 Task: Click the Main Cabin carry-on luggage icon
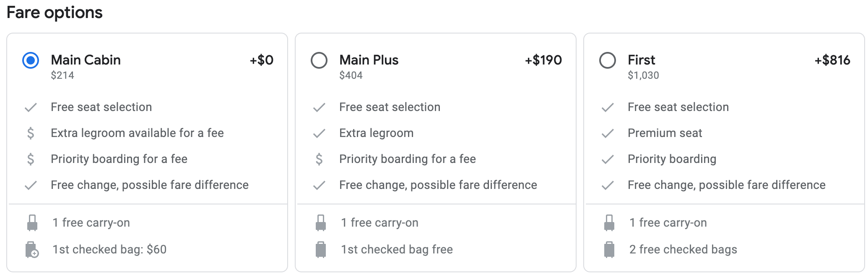tap(32, 223)
